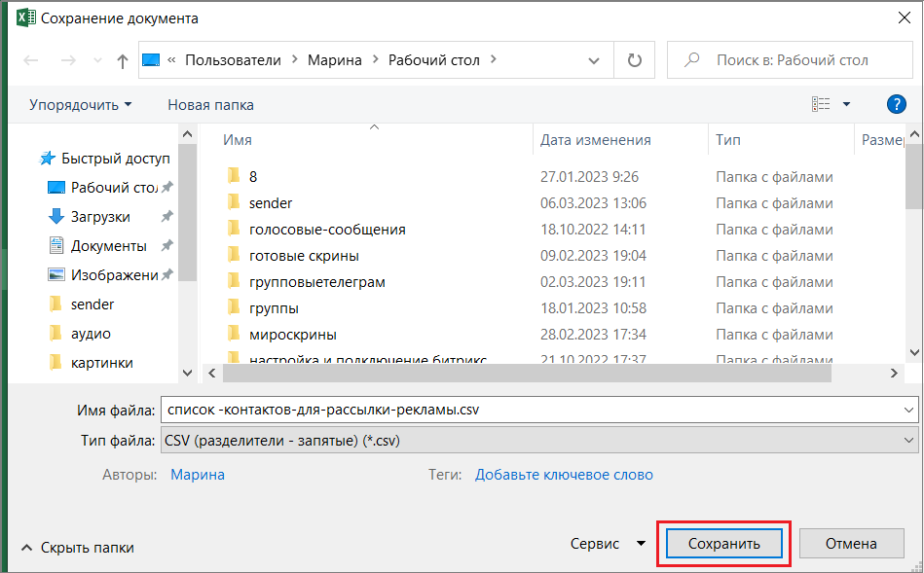Click the search magnifier icon
This screenshot has width=924, height=573.
(691, 59)
